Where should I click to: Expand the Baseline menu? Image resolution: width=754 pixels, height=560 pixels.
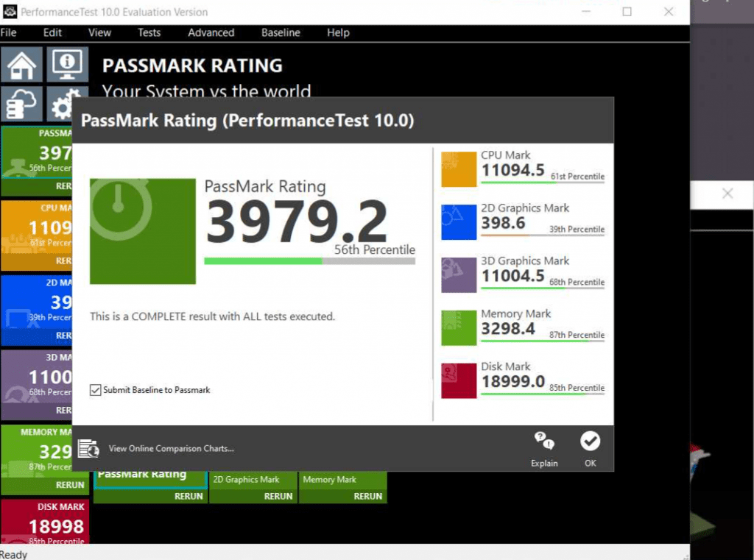281,32
